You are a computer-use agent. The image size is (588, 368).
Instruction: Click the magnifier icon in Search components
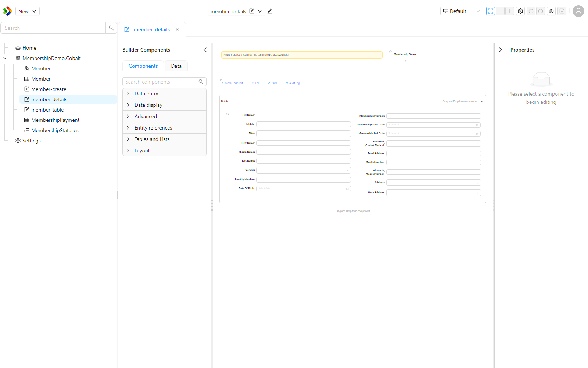coord(201,82)
